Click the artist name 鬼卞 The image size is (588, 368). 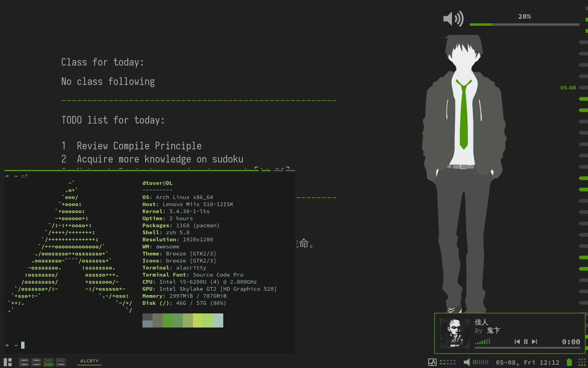[x=493, y=331]
